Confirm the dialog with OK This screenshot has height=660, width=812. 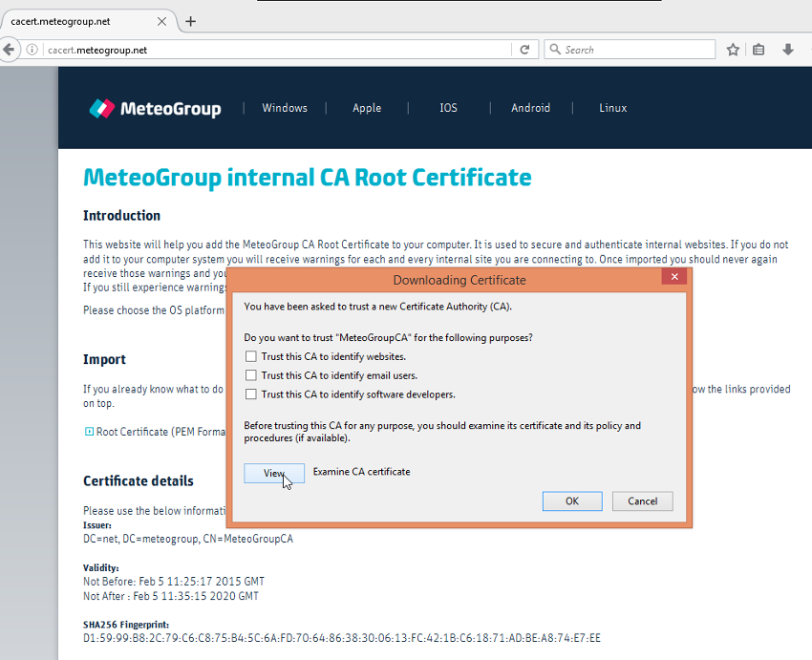(x=571, y=501)
